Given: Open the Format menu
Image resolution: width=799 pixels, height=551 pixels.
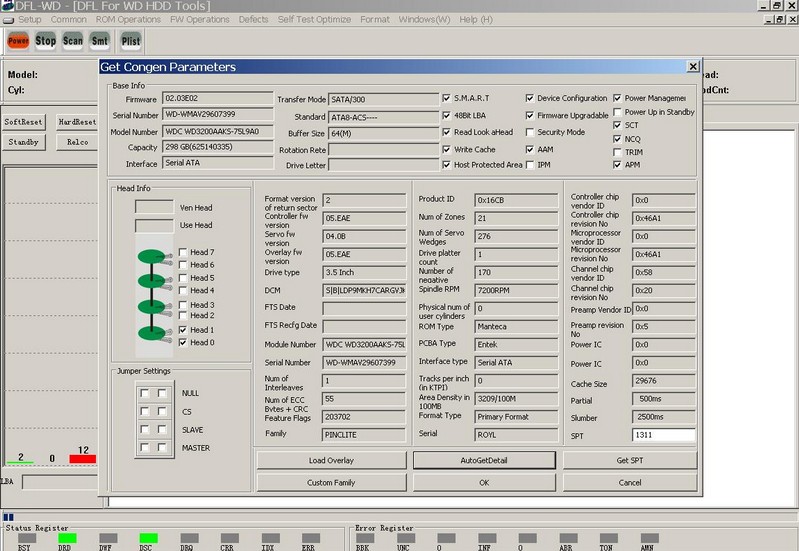Looking at the screenshot, I should coord(375,19).
